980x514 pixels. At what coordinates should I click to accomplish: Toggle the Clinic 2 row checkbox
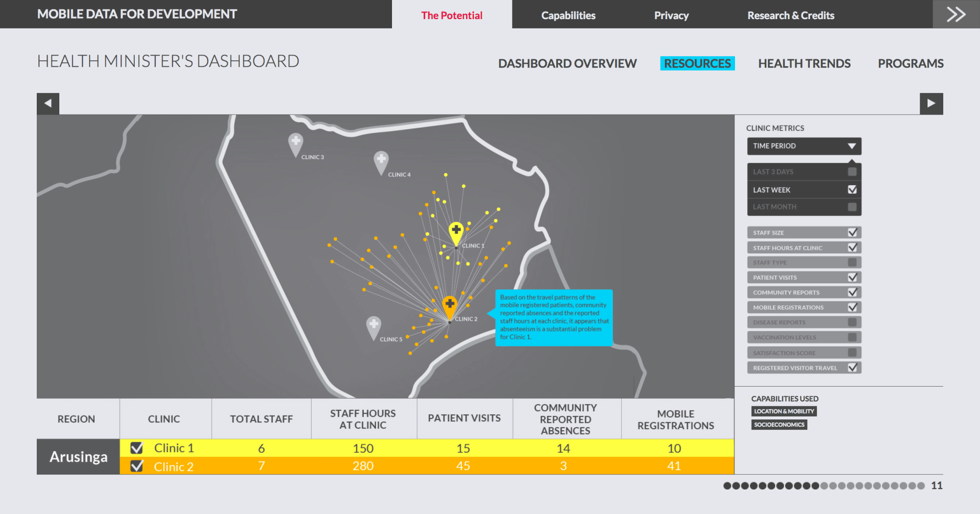click(137, 466)
